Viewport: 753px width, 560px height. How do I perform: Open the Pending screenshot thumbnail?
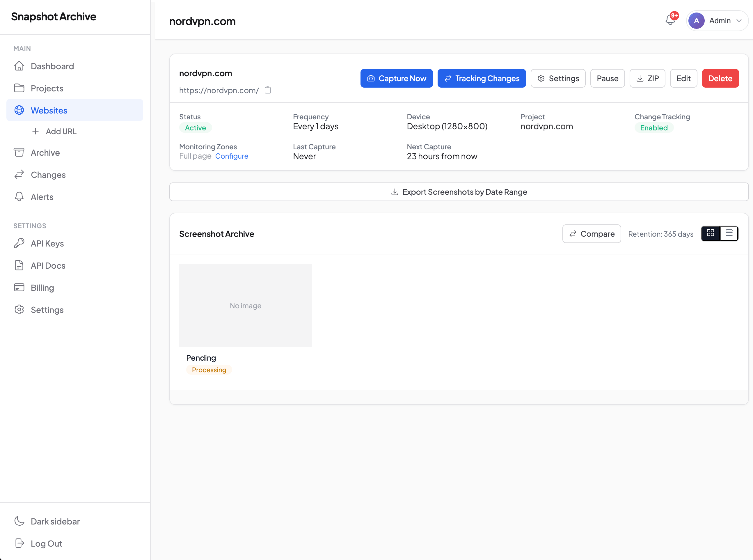click(246, 305)
